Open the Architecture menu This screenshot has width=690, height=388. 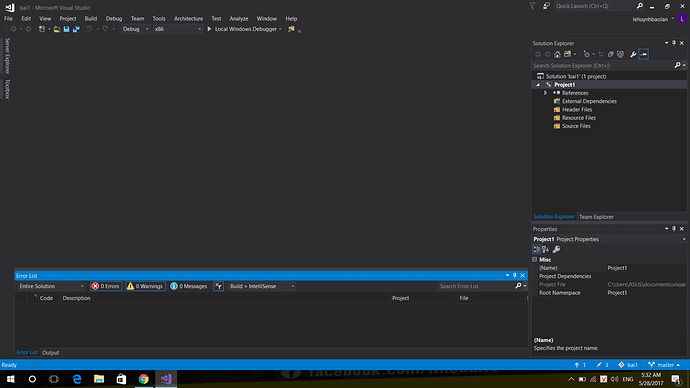pyautogui.click(x=188, y=18)
